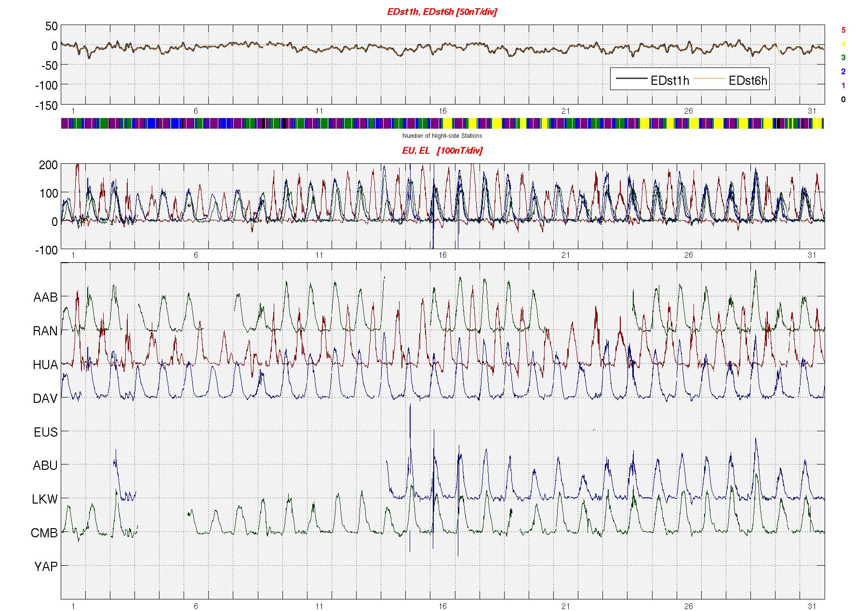Click the purple '1' station-count legend number
868x611 pixels.
tap(843, 86)
